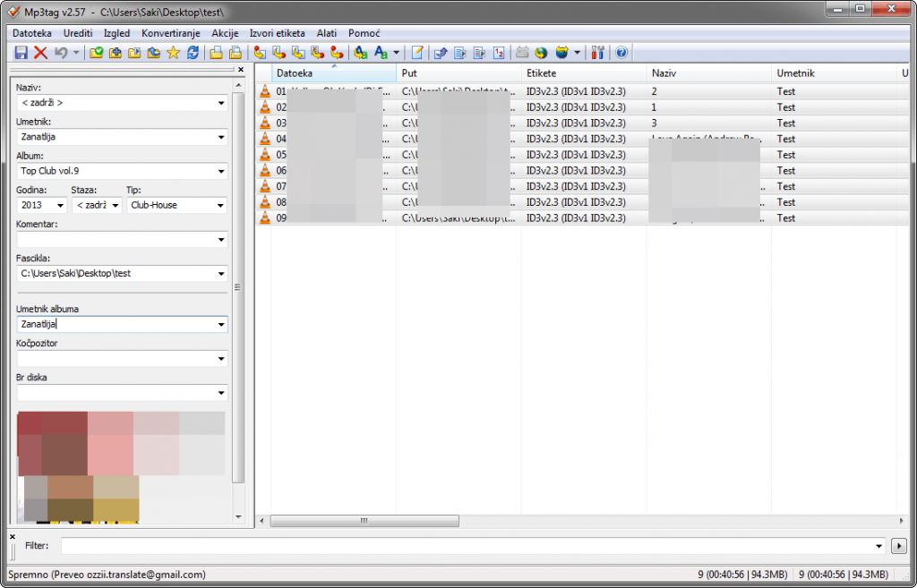Open the Urediti menu
The image size is (917, 588).
coord(78,33)
